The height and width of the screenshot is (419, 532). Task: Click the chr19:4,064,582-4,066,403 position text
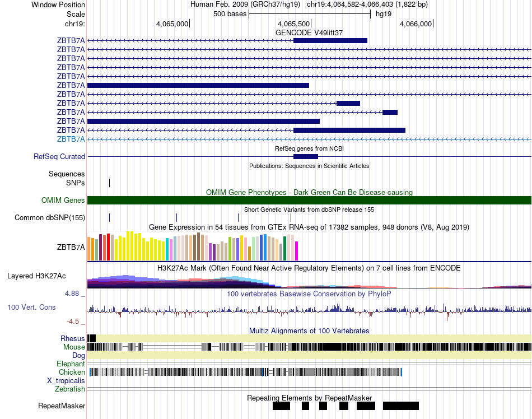pos(350,4)
